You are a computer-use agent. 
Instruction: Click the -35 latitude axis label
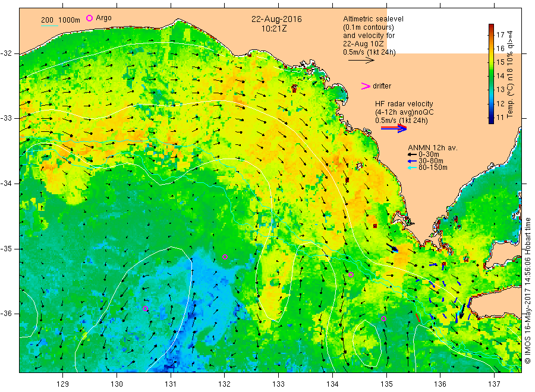6,249
